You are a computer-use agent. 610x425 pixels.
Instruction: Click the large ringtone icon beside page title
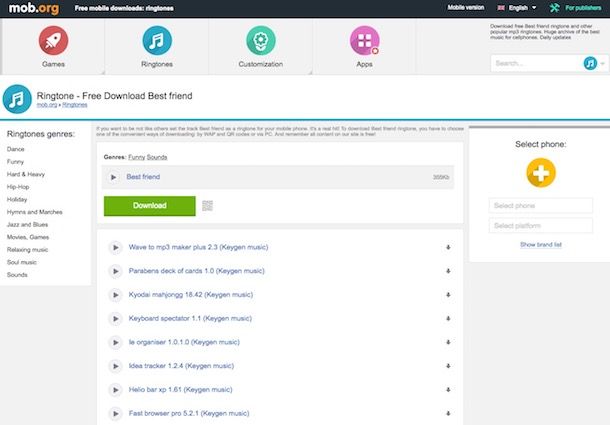[x=17, y=99]
